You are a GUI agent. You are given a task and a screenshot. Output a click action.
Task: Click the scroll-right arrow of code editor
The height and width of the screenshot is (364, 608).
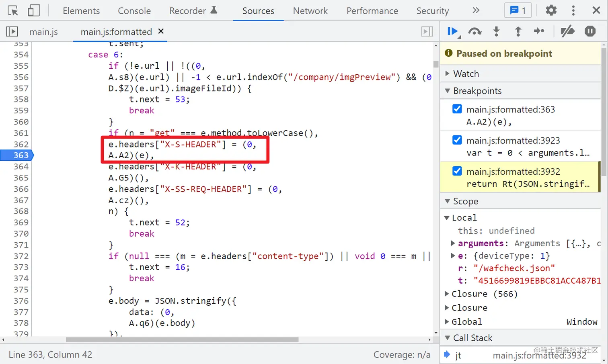pyautogui.click(x=429, y=339)
